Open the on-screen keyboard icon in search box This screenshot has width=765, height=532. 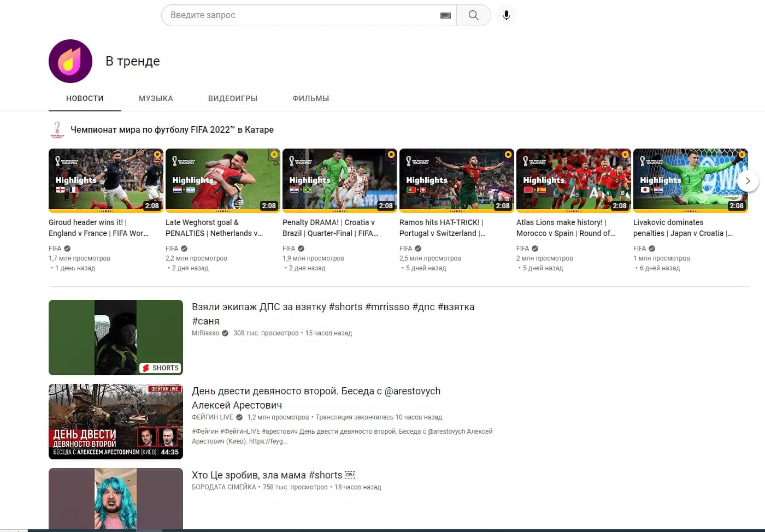(445, 15)
